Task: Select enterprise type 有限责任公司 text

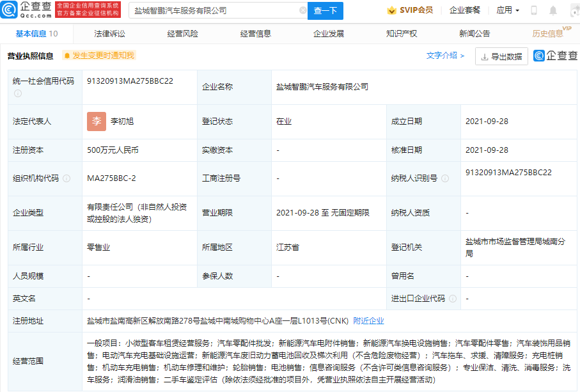Action: (x=137, y=213)
